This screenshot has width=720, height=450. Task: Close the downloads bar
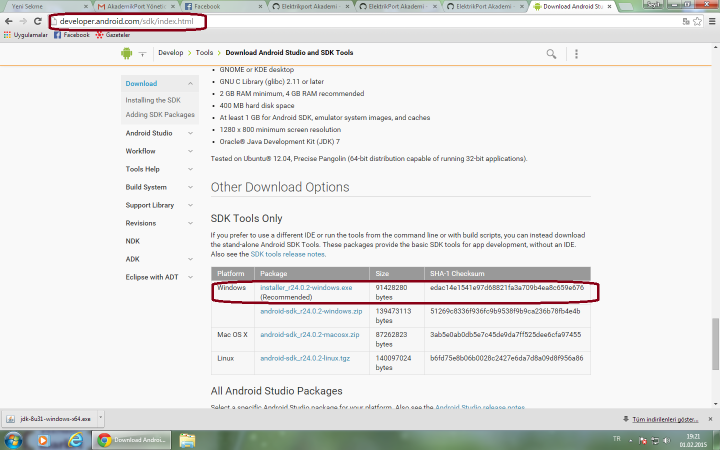click(710, 419)
